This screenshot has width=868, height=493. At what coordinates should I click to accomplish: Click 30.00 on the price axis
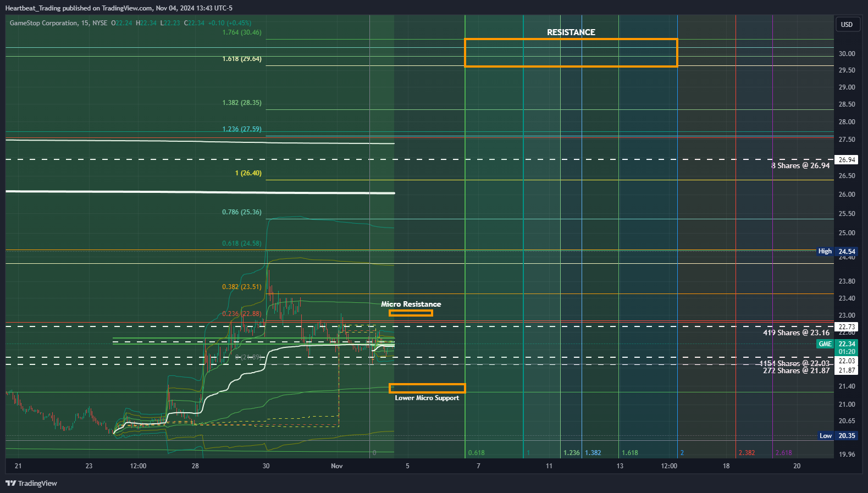coord(847,54)
